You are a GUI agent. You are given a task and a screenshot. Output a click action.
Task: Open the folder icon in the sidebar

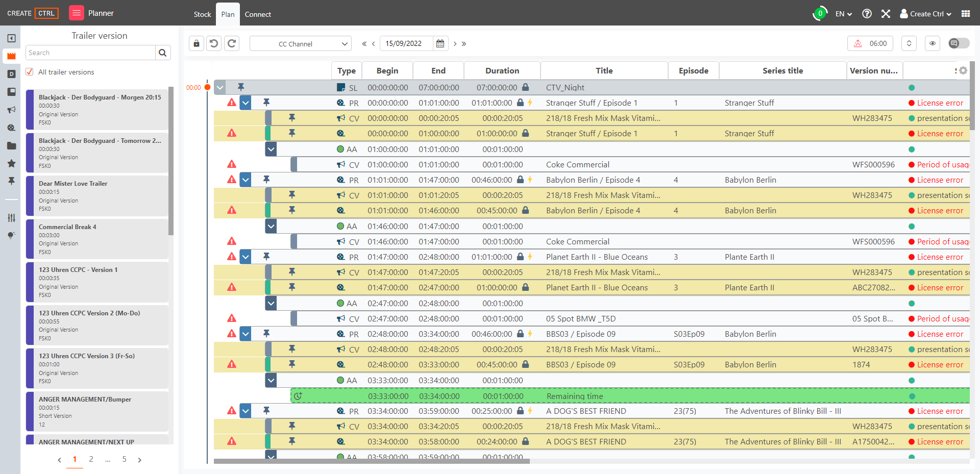click(11, 145)
